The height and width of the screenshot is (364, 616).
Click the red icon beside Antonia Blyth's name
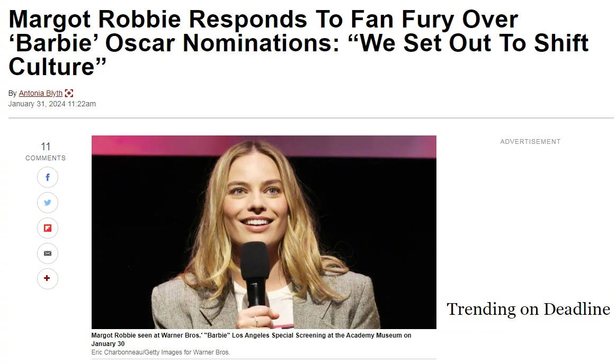coord(69,93)
